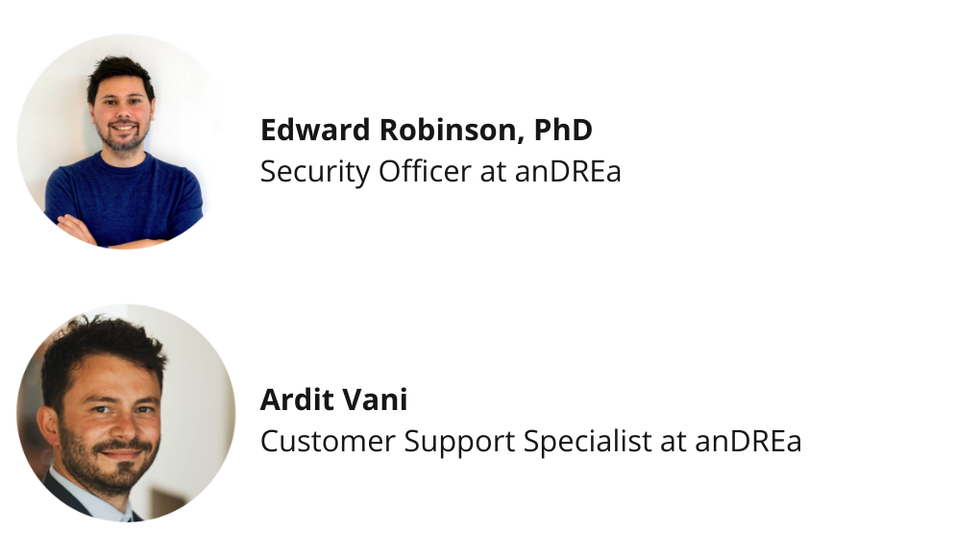Click the surname Robinson
This screenshot has width=980, height=556.
coord(452,130)
